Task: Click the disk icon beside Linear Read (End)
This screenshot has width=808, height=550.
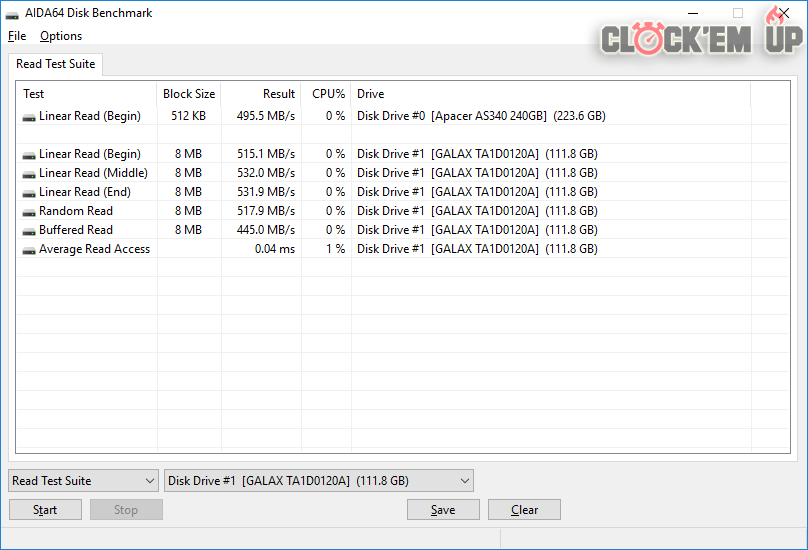Action: pos(29,193)
